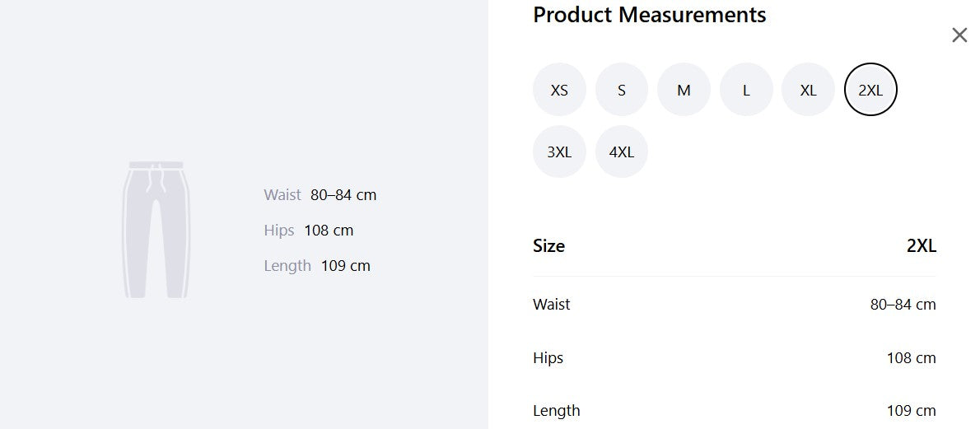This screenshot has height=429, width=980.
Task: Click the Length 109 cm diagram label
Action: (x=317, y=266)
